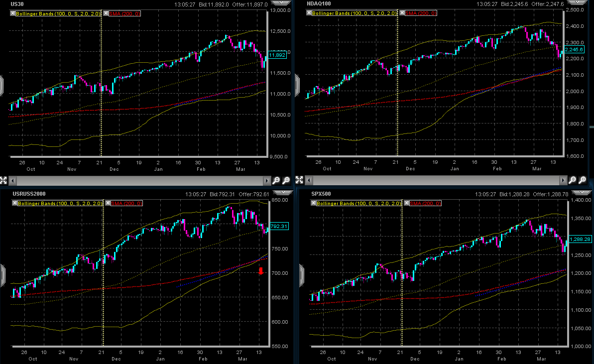This screenshot has width=594, height=364.
Task: Click the Offer:2,247.6 quote on NDAQ100
Action: pyautogui.click(x=548, y=4)
